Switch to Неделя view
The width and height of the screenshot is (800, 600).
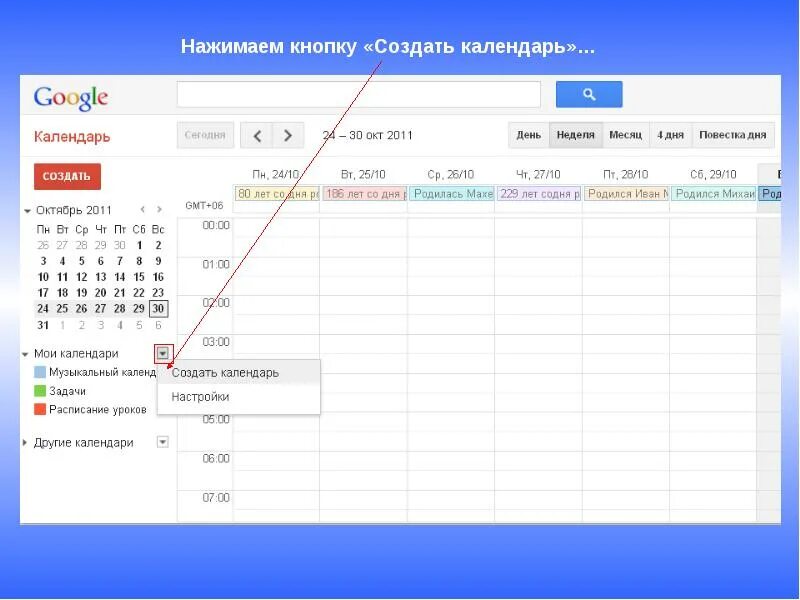576,135
